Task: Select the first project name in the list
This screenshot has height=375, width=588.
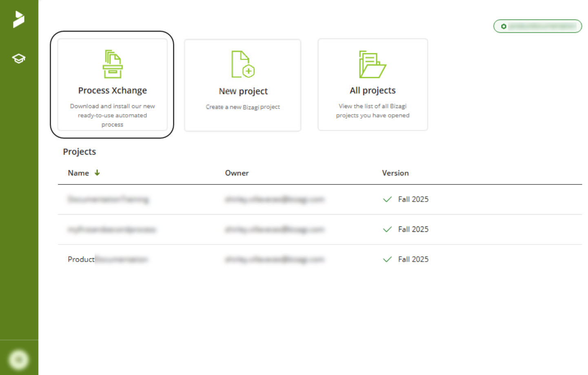Action: 108,199
